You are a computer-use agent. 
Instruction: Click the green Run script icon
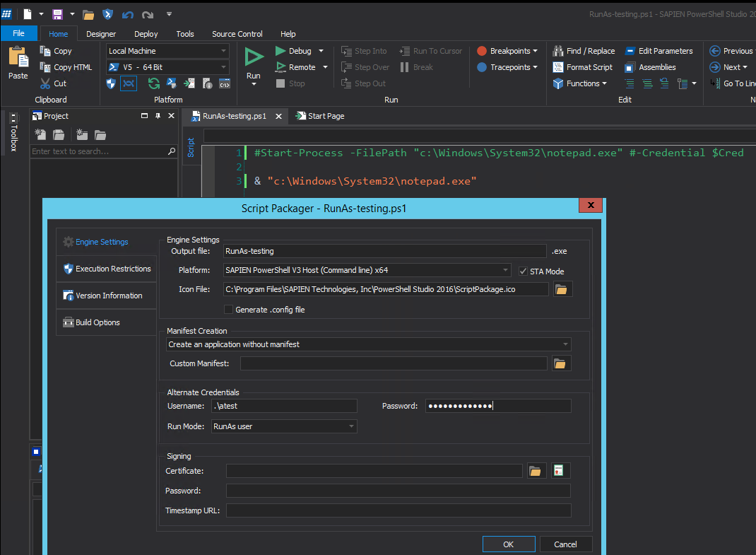[x=254, y=58]
